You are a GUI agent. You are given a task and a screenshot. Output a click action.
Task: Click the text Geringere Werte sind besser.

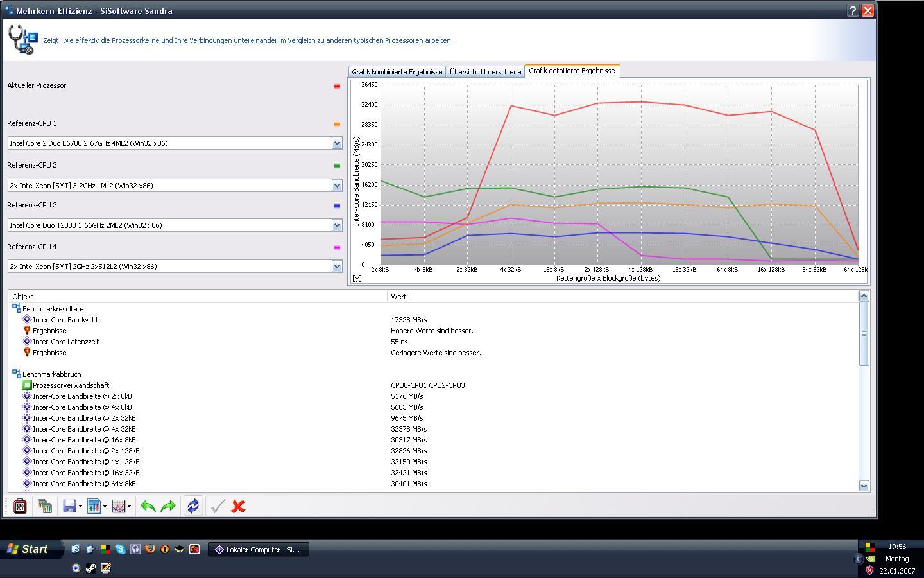tap(436, 353)
